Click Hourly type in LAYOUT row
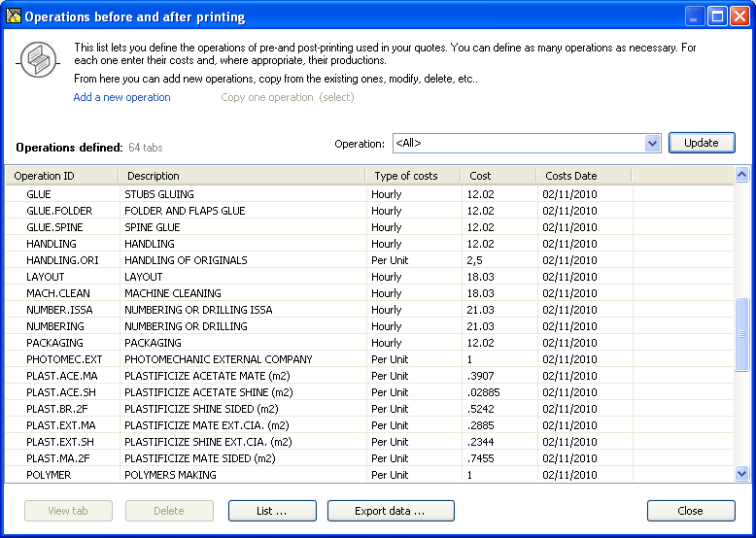The height and width of the screenshot is (538, 756). tap(386, 277)
